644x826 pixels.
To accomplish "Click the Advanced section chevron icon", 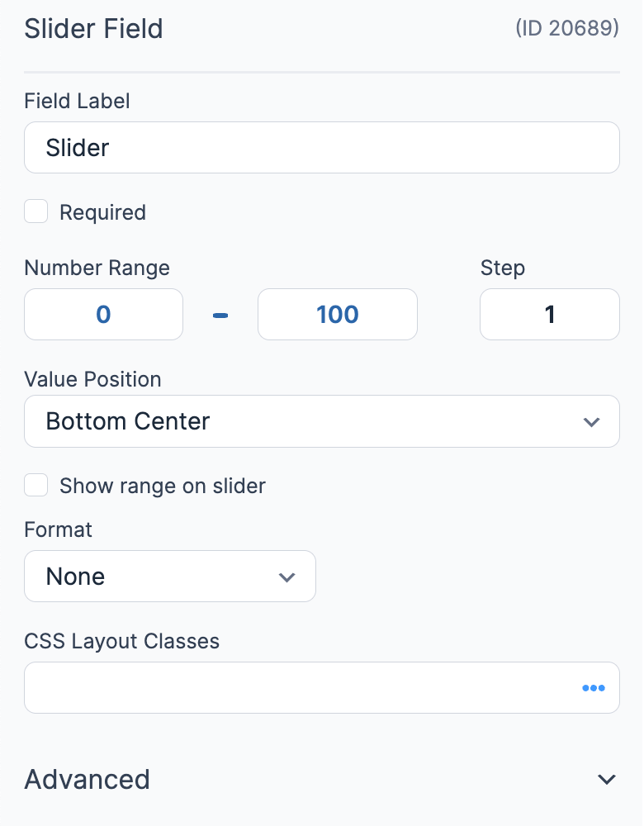I will 607,779.
